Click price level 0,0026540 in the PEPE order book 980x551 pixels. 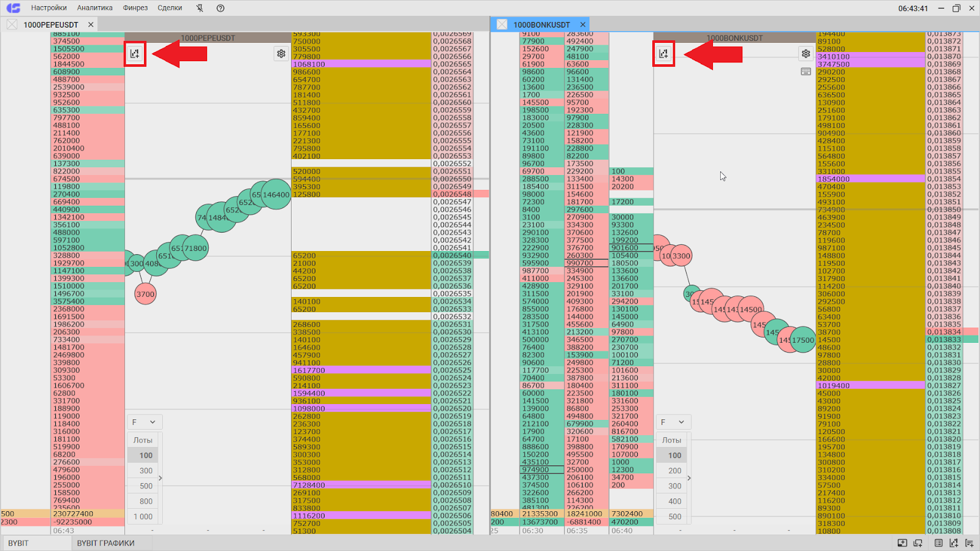[x=452, y=255]
